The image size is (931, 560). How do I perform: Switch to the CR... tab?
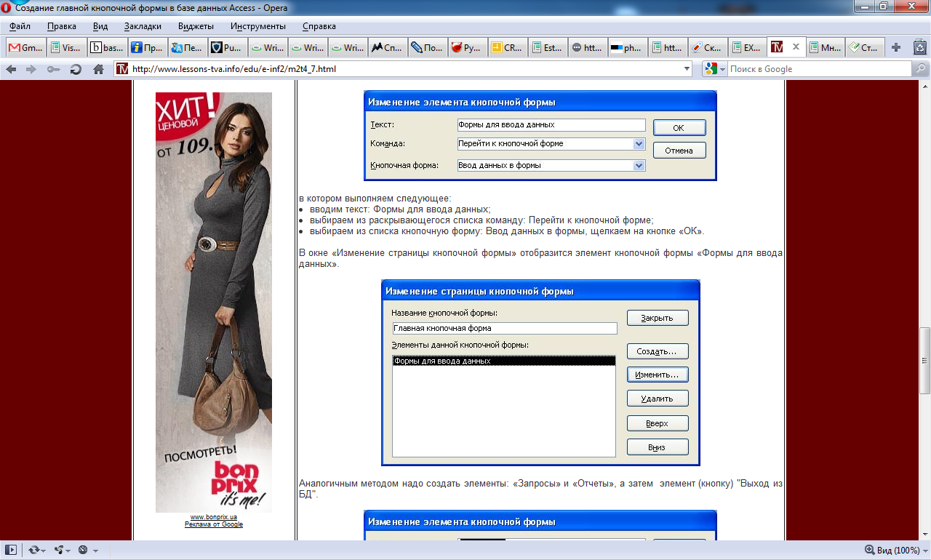point(508,47)
